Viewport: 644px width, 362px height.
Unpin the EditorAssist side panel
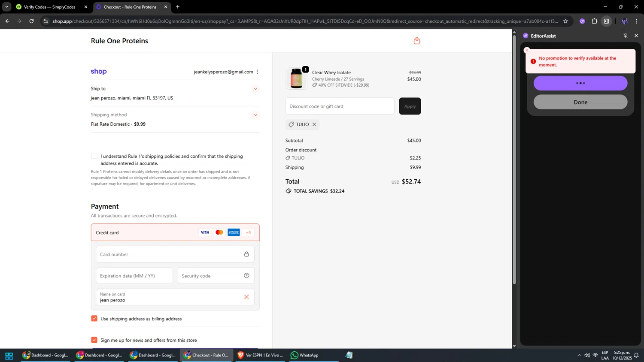pos(625,36)
